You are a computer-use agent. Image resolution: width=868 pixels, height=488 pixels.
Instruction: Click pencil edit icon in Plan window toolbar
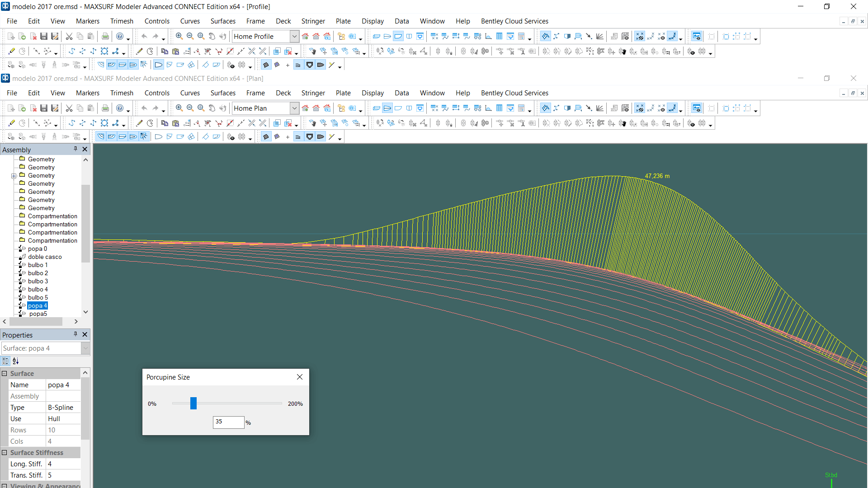[x=139, y=123]
